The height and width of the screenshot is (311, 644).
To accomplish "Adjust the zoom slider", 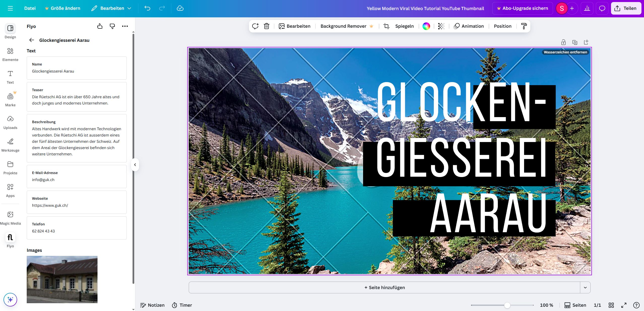I will pyautogui.click(x=507, y=305).
